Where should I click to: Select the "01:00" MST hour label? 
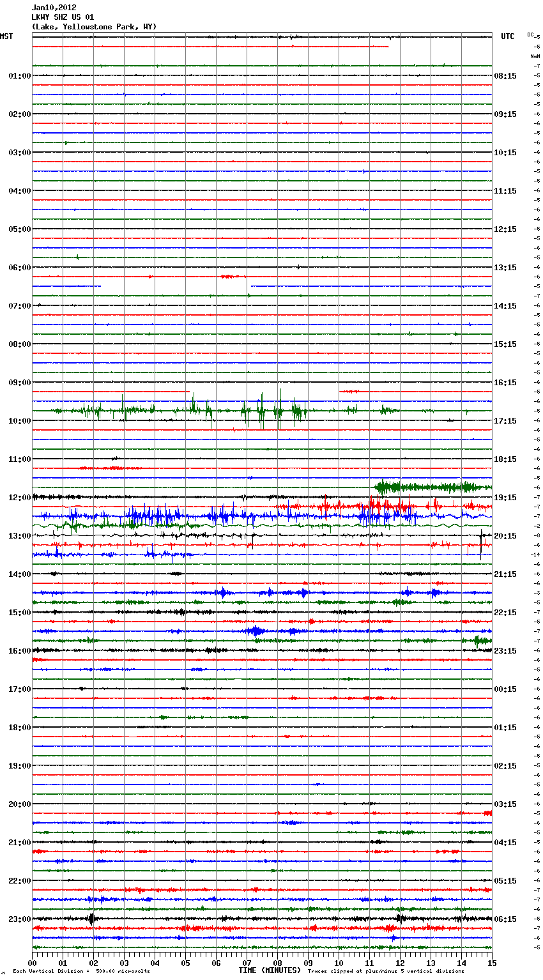click(x=20, y=76)
